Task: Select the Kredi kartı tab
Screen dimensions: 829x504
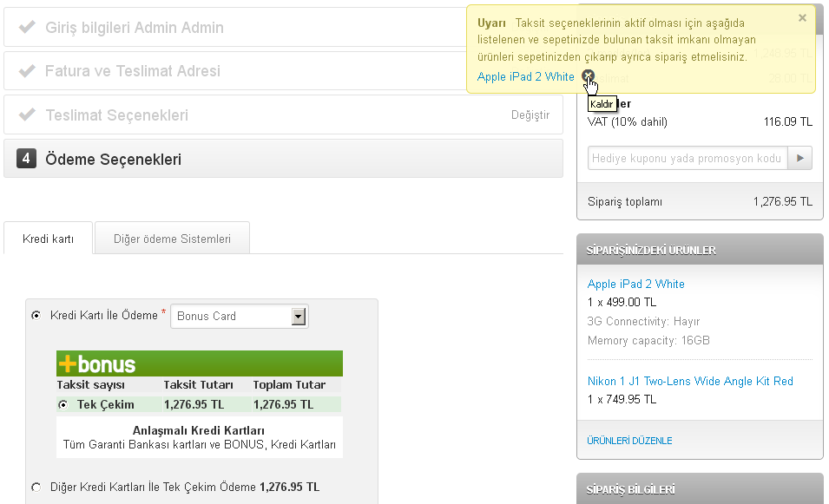Action: [48, 239]
